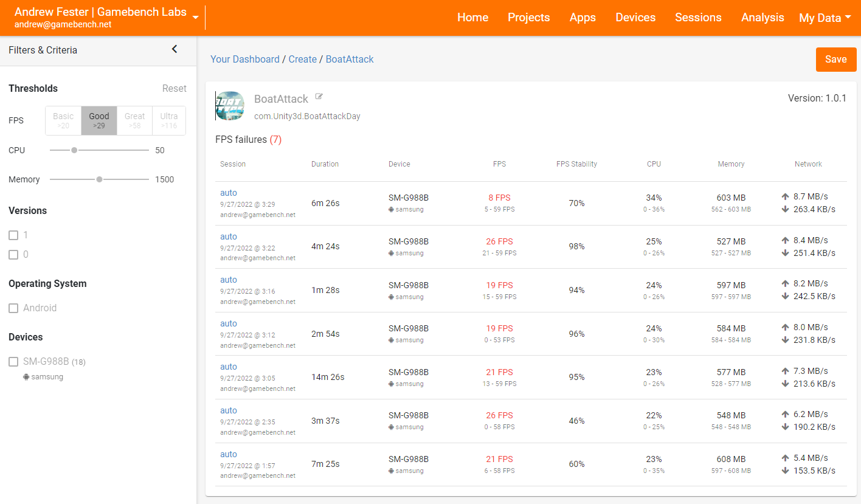Click download arrow icon beside 251.4 KB/s
The height and width of the screenshot is (504, 861).
point(786,253)
